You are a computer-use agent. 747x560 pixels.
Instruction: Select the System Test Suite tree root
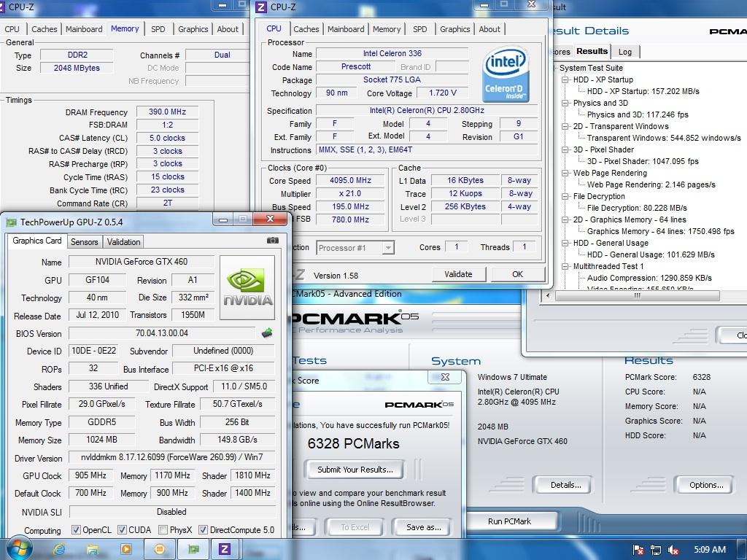click(x=591, y=68)
